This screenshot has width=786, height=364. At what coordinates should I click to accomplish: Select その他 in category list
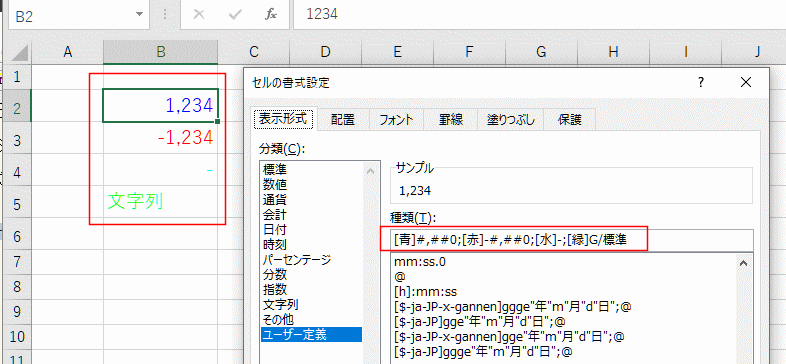tap(311, 319)
